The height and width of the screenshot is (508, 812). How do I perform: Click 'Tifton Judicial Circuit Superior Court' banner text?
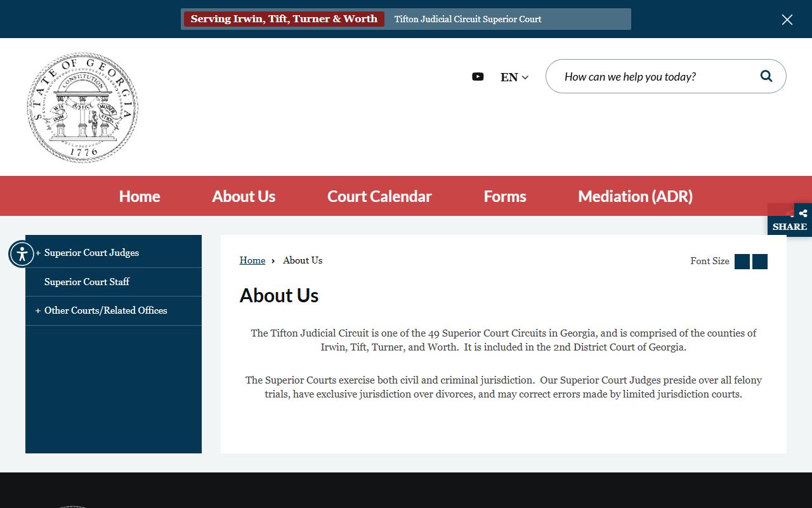click(x=468, y=19)
